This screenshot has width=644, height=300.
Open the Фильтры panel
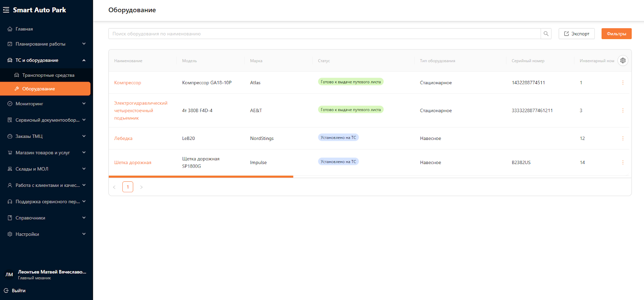tap(616, 34)
